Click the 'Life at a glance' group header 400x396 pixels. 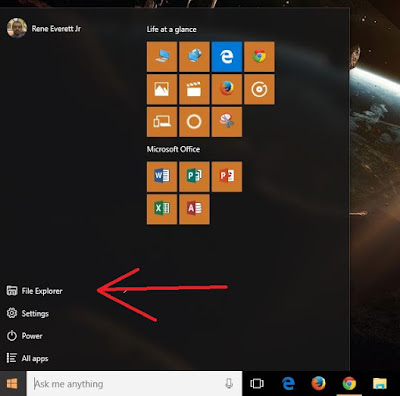(x=171, y=29)
